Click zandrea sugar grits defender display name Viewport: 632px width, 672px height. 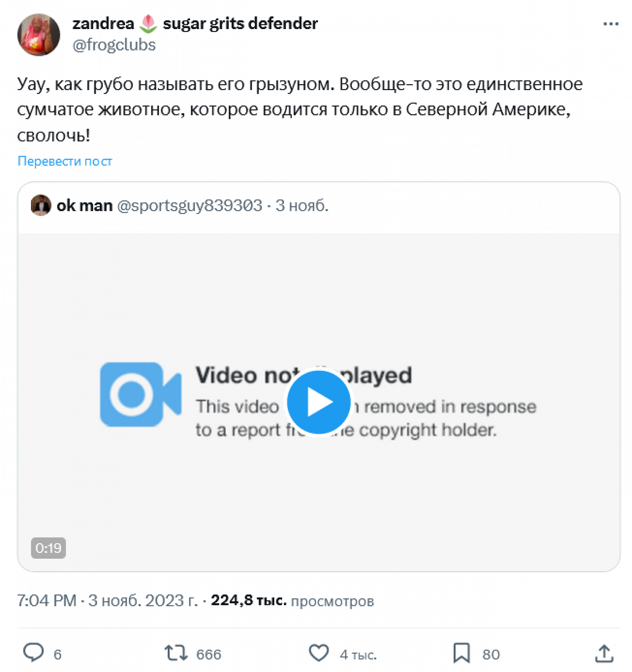point(195,24)
